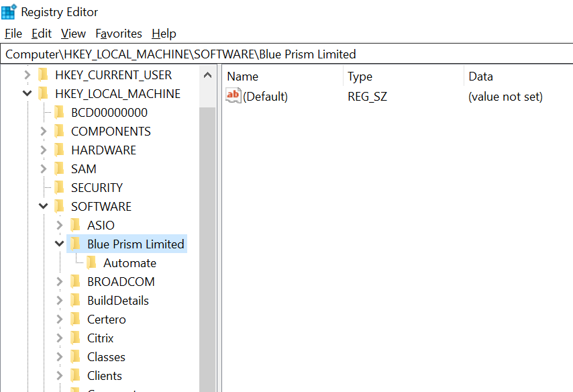Collapse the SOFTWARE key chevron
The width and height of the screenshot is (573, 392).
[x=43, y=206]
